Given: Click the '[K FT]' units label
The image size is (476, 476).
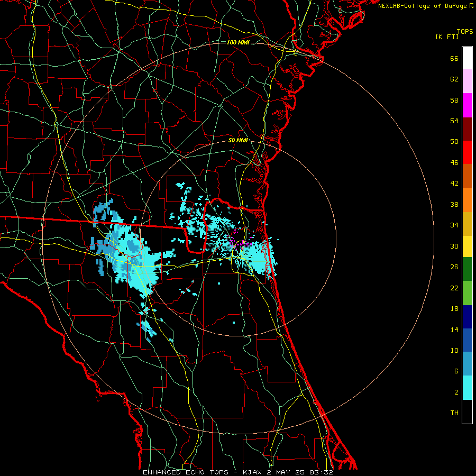Looking at the screenshot, I should (x=447, y=36).
